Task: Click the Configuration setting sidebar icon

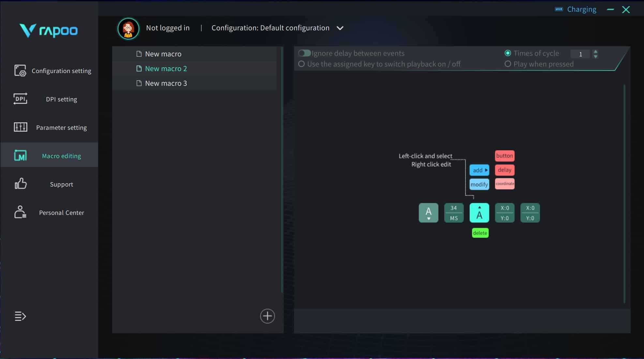Action: pos(20,70)
